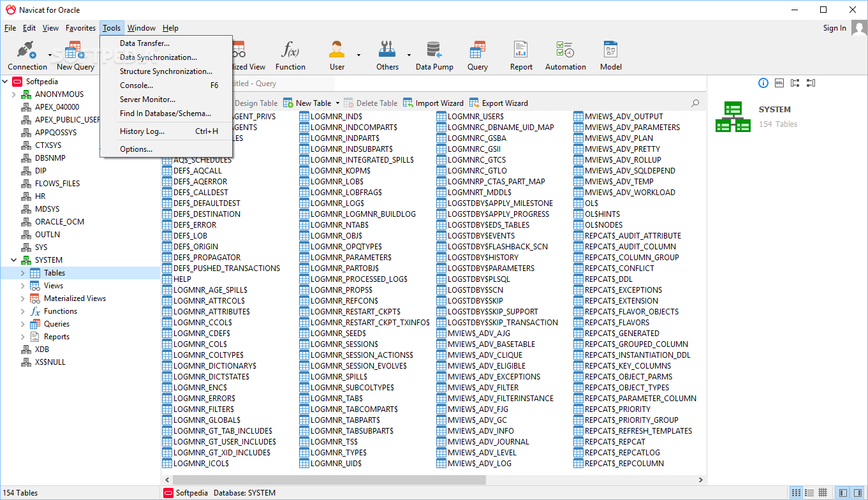868x500 pixels.
Task: Show the General info icon in right panel
Action: tap(763, 83)
